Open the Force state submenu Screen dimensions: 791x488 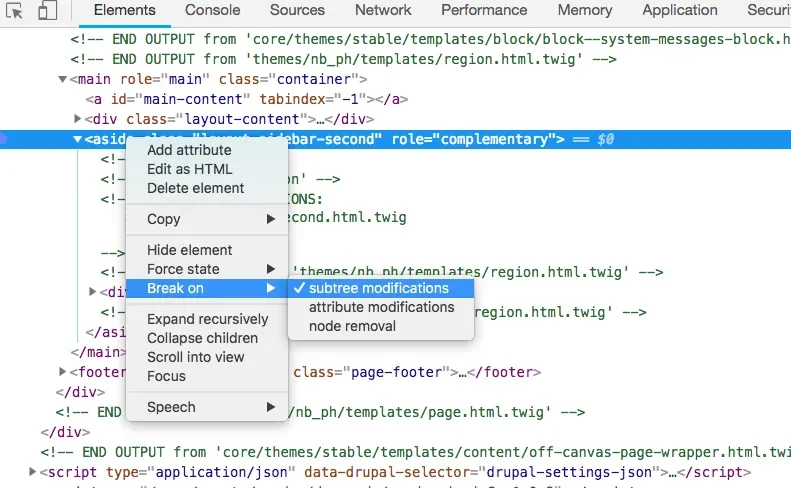click(x=207, y=269)
